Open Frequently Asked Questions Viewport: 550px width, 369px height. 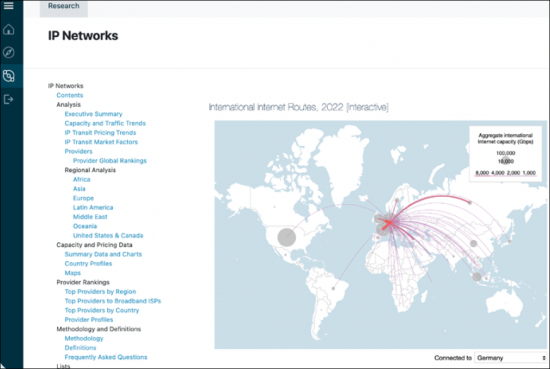pos(106,357)
